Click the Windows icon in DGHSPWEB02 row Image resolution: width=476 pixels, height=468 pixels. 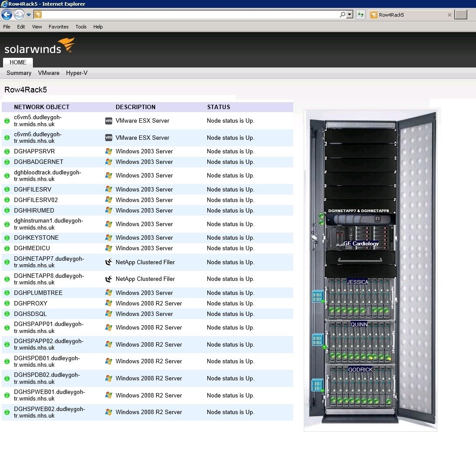[x=108, y=412]
